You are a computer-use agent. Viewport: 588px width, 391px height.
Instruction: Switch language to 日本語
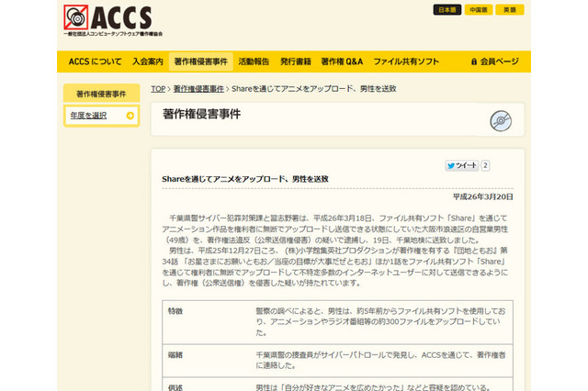tap(447, 10)
